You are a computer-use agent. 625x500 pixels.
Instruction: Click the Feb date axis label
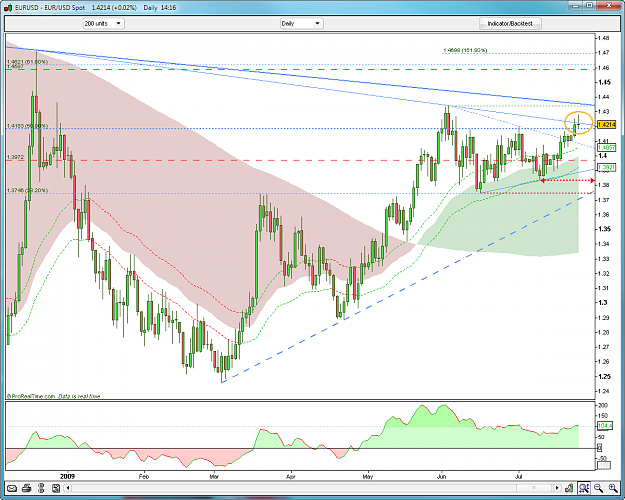(x=143, y=476)
